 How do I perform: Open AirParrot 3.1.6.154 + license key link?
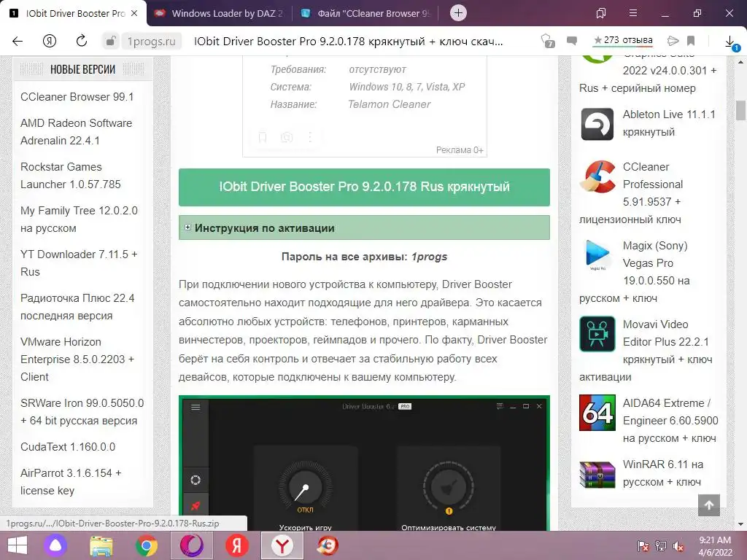[x=71, y=481]
